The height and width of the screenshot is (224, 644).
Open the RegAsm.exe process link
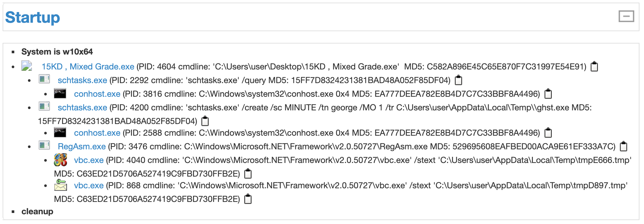[82, 146]
